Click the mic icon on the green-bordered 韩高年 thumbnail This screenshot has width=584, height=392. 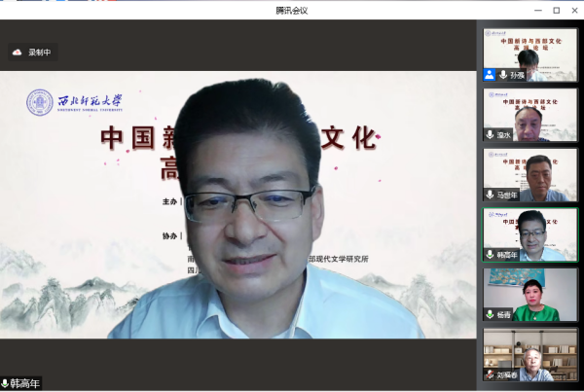tap(491, 254)
